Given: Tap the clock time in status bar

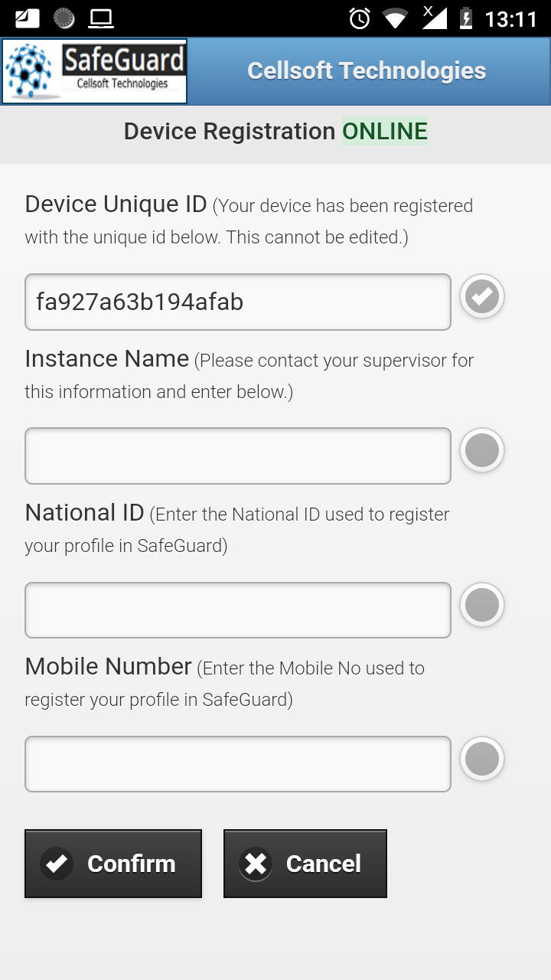Looking at the screenshot, I should click(511, 18).
